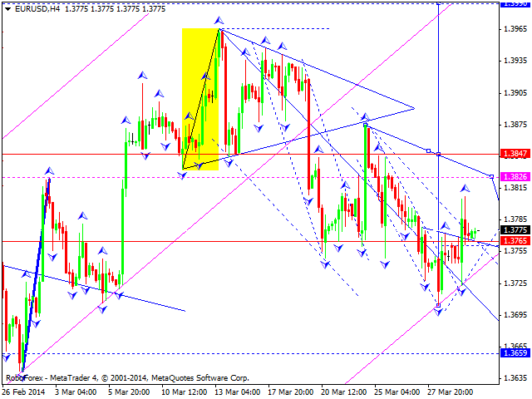Screen dimensions: 532x399
Task: Click the down fractal arrow below the 27 Mar low
Action: point(438,312)
